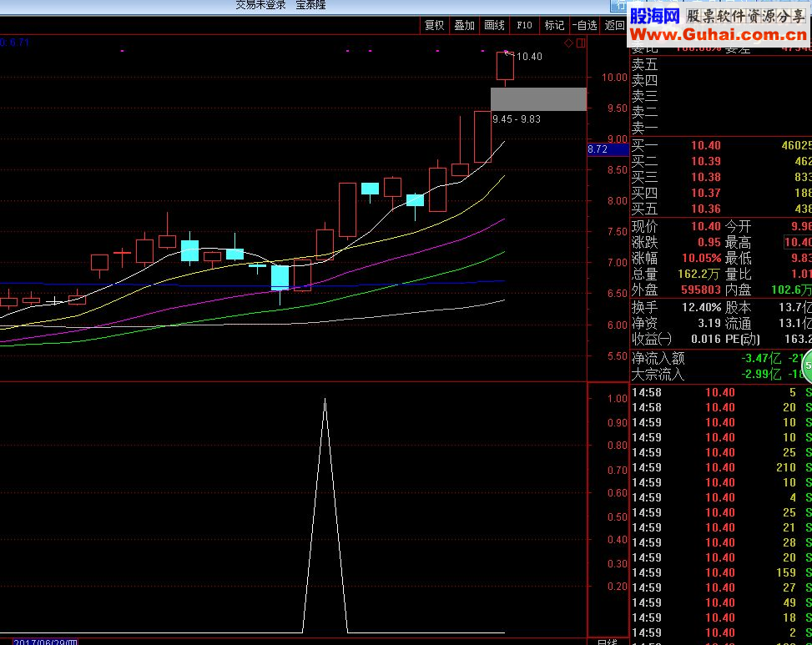Click the 净流入额 value -3.47亿
The height and width of the screenshot is (645, 812).
(x=761, y=358)
